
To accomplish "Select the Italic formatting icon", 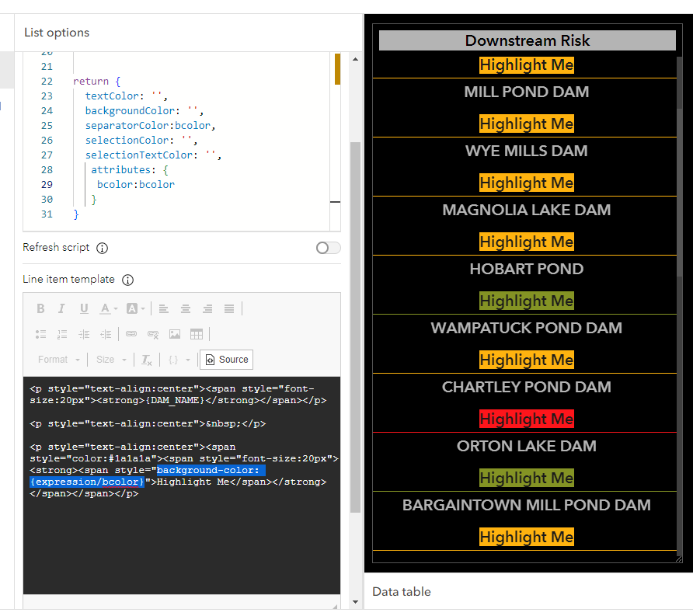I will pyautogui.click(x=61, y=308).
